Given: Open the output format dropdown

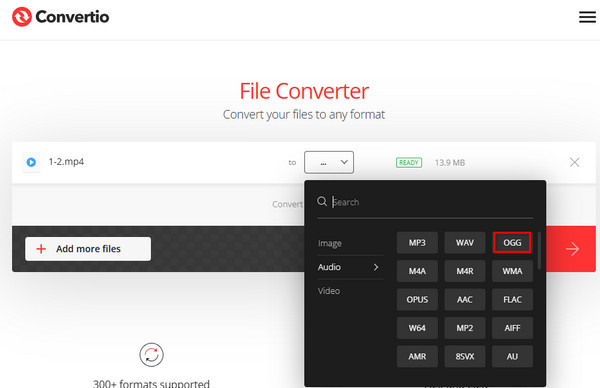Looking at the screenshot, I should (329, 162).
